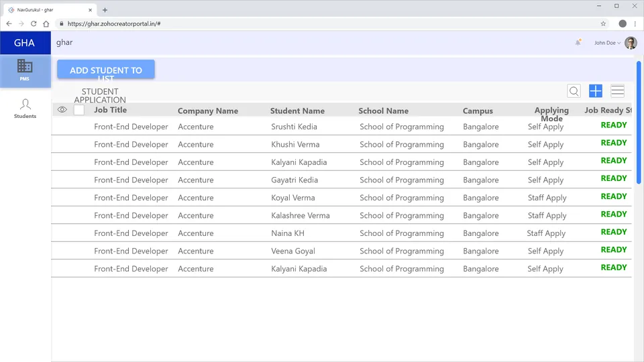The height and width of the screenshot is (362, 644).
Task: Sort by the Company Name column header
Action: tap(208, 111)
